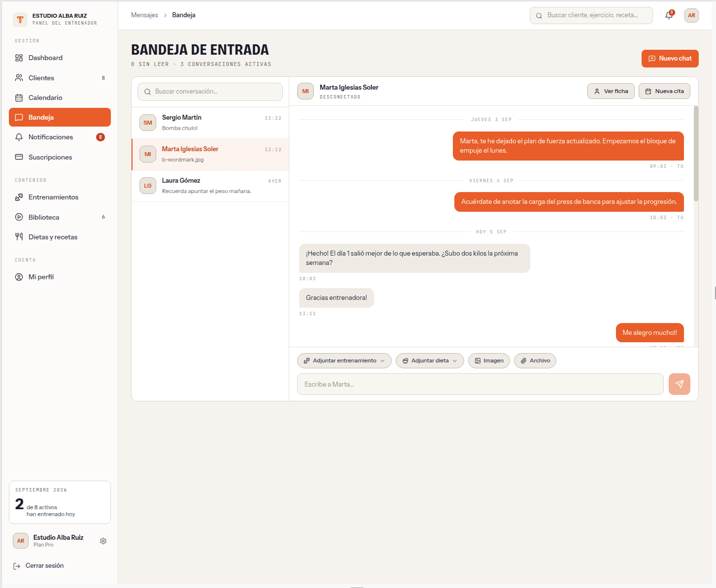Open the AR profile avatar in header
The image size is (716, 588).
pyautogui.click(x=691, y=15)
